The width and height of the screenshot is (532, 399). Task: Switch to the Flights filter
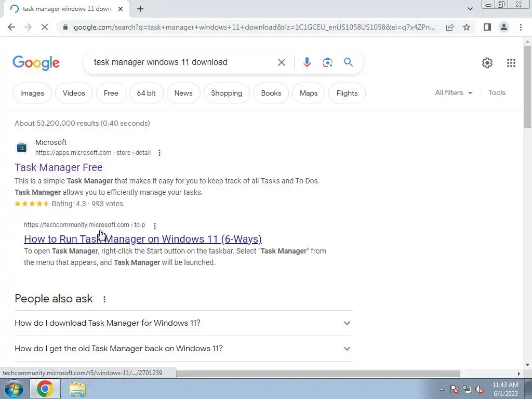(347, 93)
